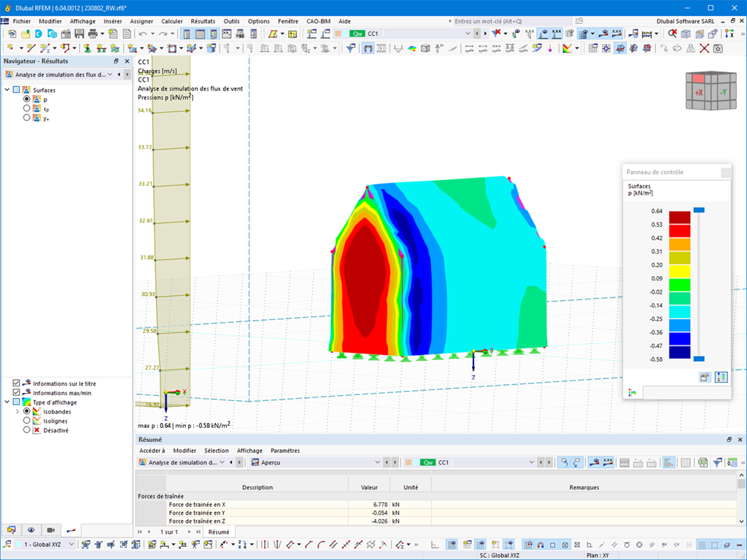This screenshot has height=560, width=747.
Task: Select the p result in the Surfaces tree
Action: (x=26, y=99)
